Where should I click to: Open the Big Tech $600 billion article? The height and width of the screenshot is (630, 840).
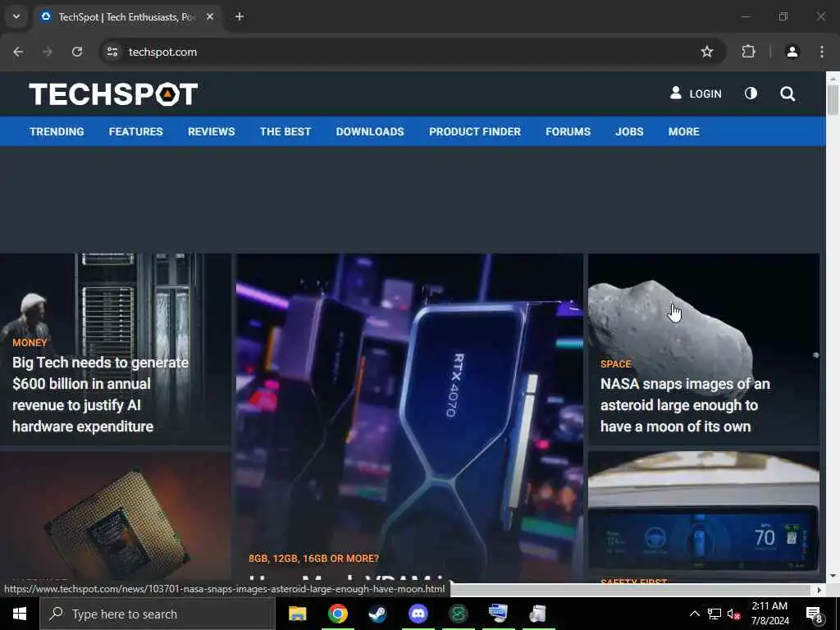click(x=100, y=395)
